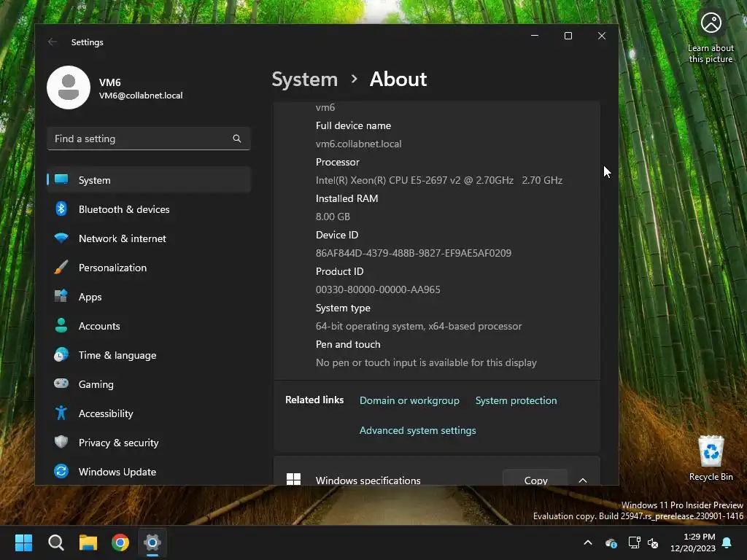The height and width of the screenshot is (560, 747).
Task: Click the muted volume tray icon
Action: [x=653, y=542]
